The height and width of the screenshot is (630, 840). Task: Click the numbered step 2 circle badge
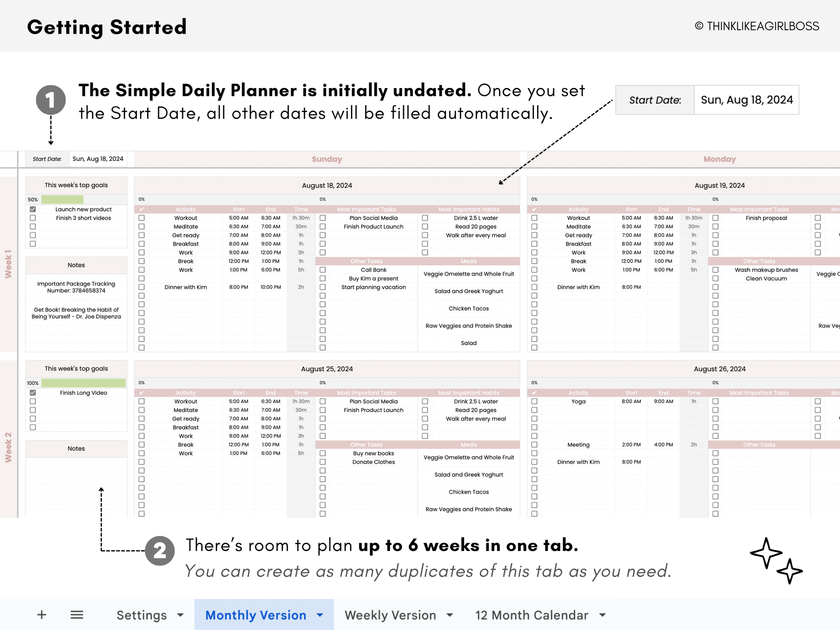(x=160, y=551)
